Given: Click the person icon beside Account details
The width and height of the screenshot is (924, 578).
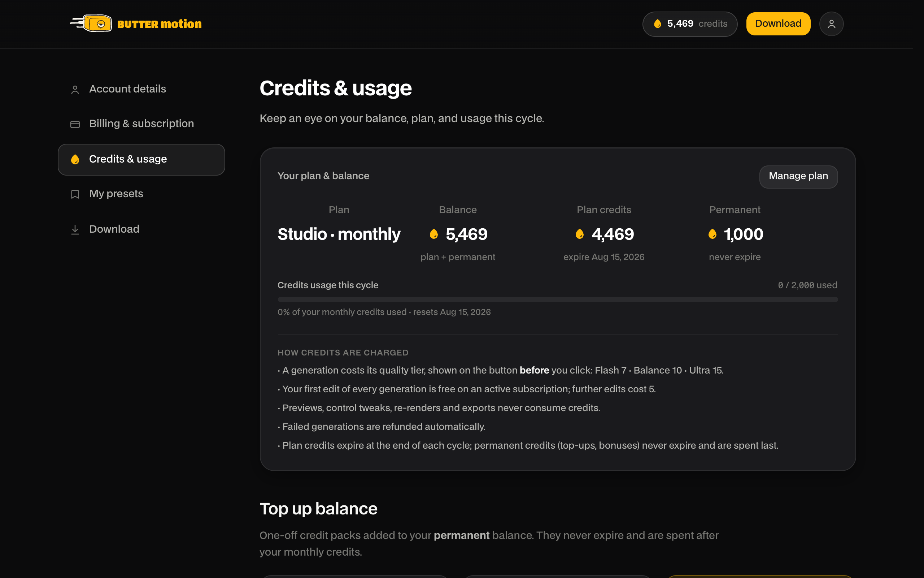Looking at the screenshot, I should coord(75,90).
